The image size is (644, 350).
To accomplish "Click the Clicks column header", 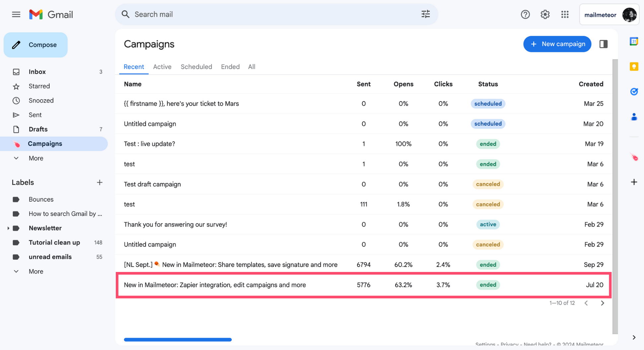I will (x=443, y=84).
